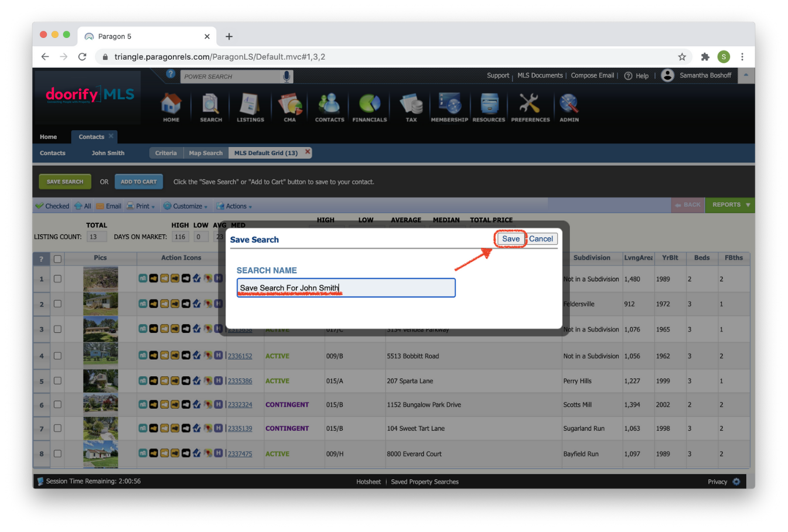
Task: Check the checkbox for listing row 1
Action: tap(57, 279)
